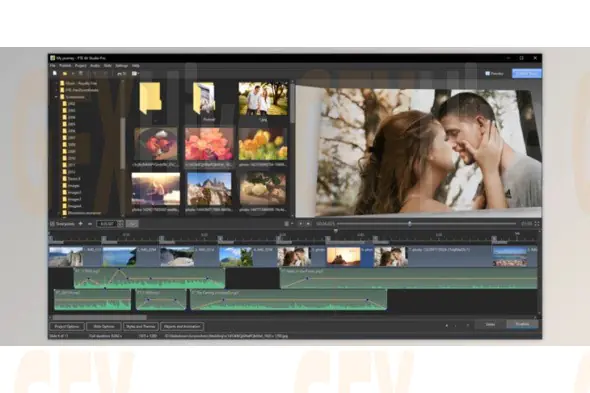Screen dimensions: 590x393
Task: Select the first upper-track audio clip
Action: 149,279
